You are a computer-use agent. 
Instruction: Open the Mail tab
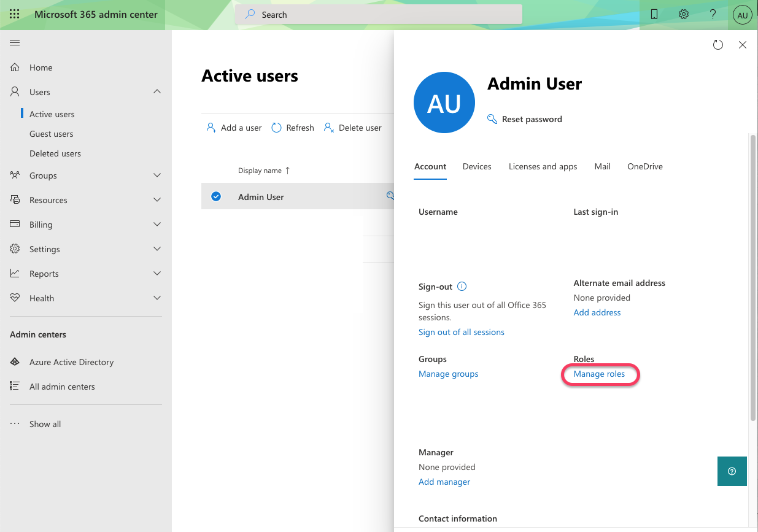coord(603,166)
